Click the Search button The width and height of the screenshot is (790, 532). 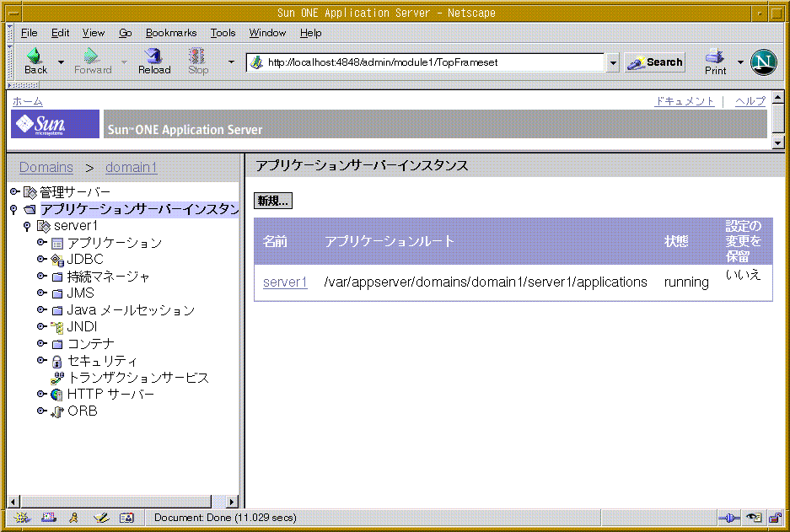click(654, 62)
